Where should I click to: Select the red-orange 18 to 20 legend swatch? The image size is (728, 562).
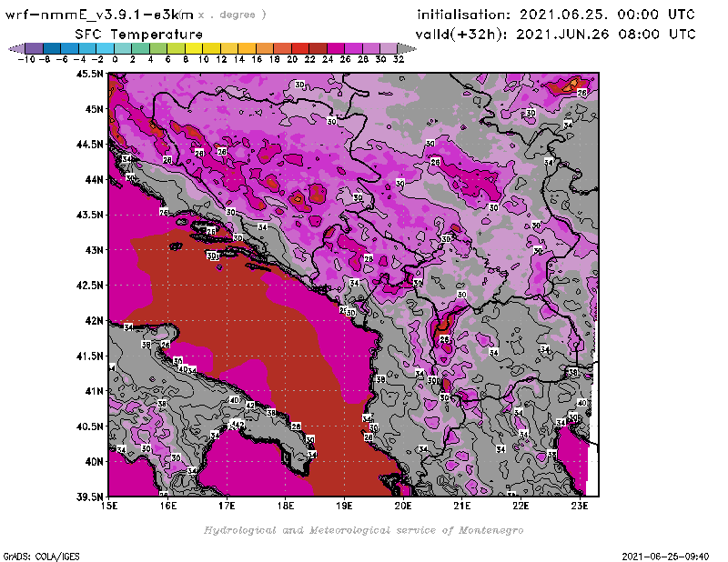(x=282, y=48)
